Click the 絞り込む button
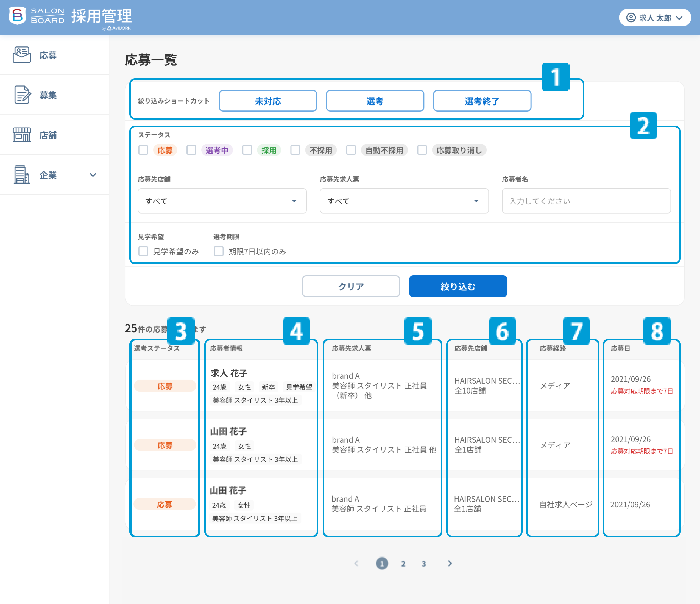This screenshot has width=700, height=604. [458, 286]
